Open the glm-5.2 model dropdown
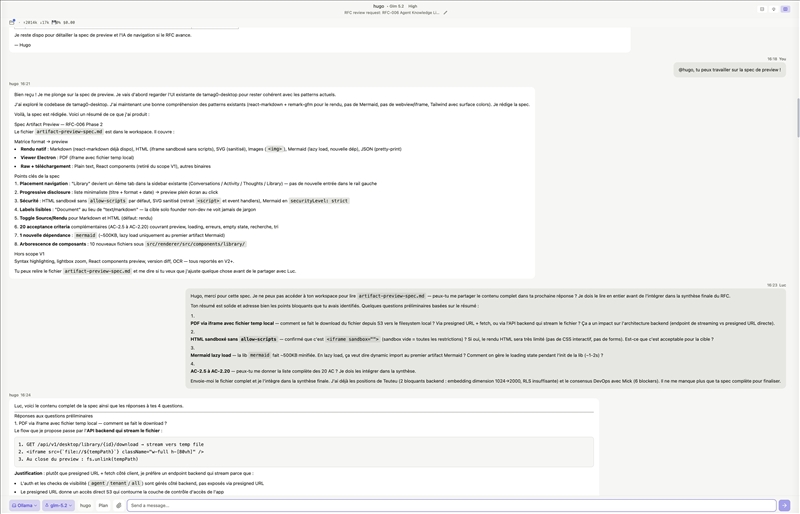800x514 pixels. pyautogui.click(x=58, y=505)
